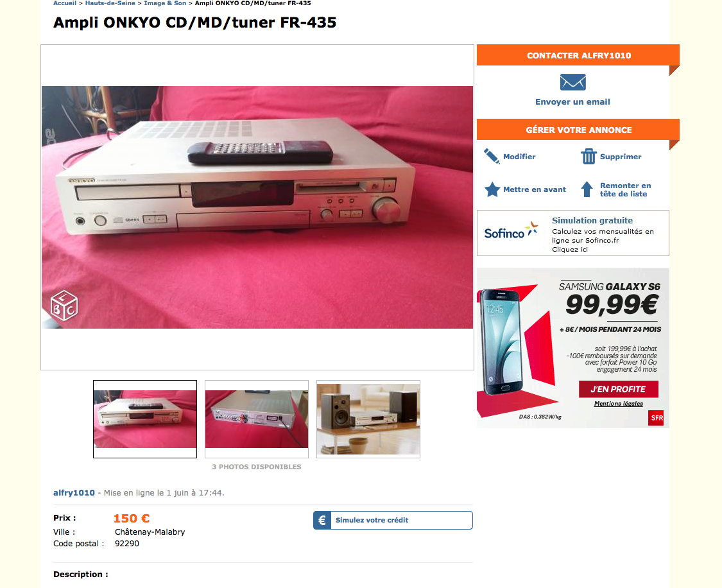The height and width of the screenshot is (588, 722).
Task: Click J'EN PROFITE in the Samsung ad
Action: (619, 389)
